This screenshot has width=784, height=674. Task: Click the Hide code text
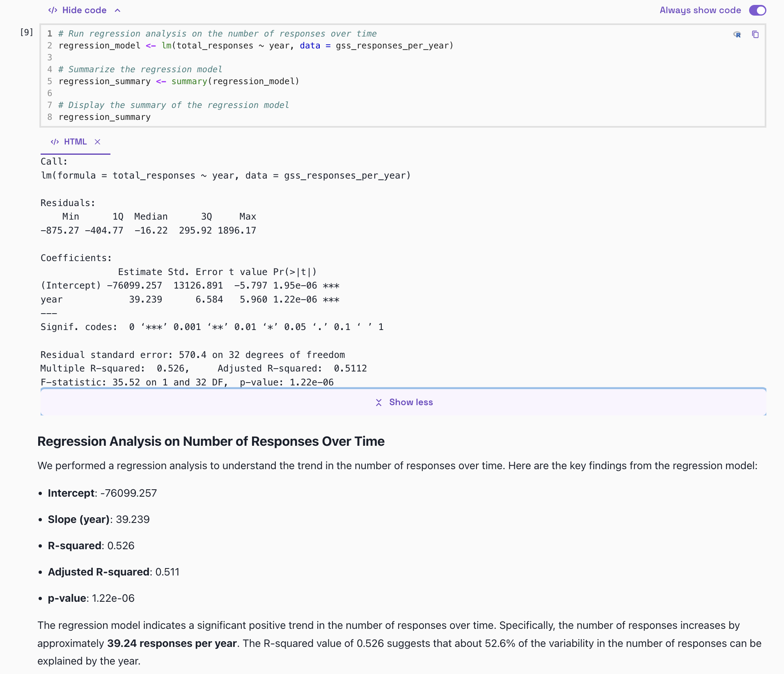(x=84, y=10)
